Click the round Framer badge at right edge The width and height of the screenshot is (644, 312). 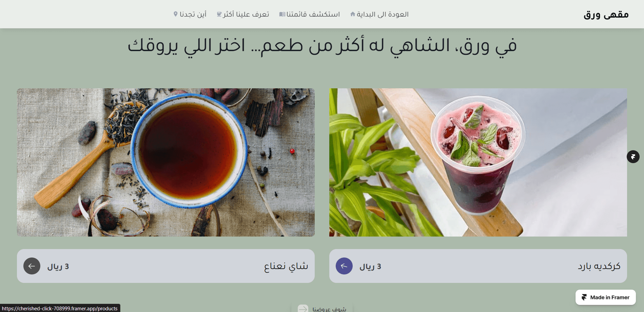click(633, 157)
